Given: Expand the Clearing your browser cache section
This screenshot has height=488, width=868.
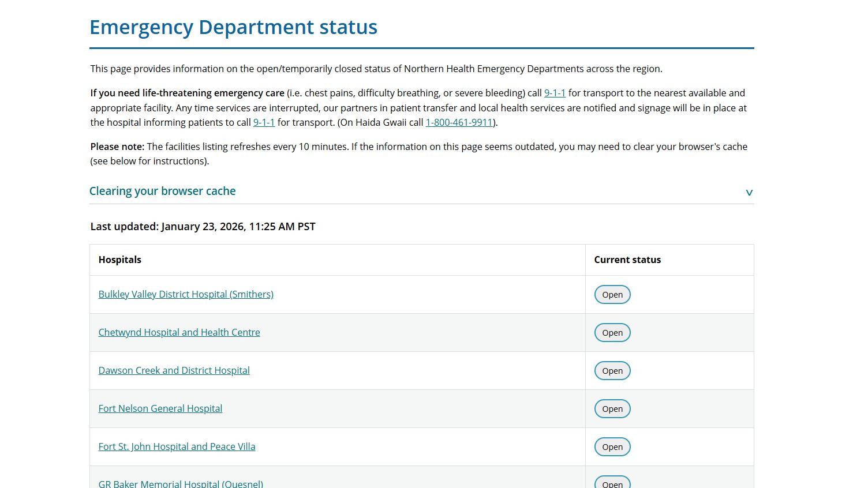Looking at the screenshot, I should 162,191.
